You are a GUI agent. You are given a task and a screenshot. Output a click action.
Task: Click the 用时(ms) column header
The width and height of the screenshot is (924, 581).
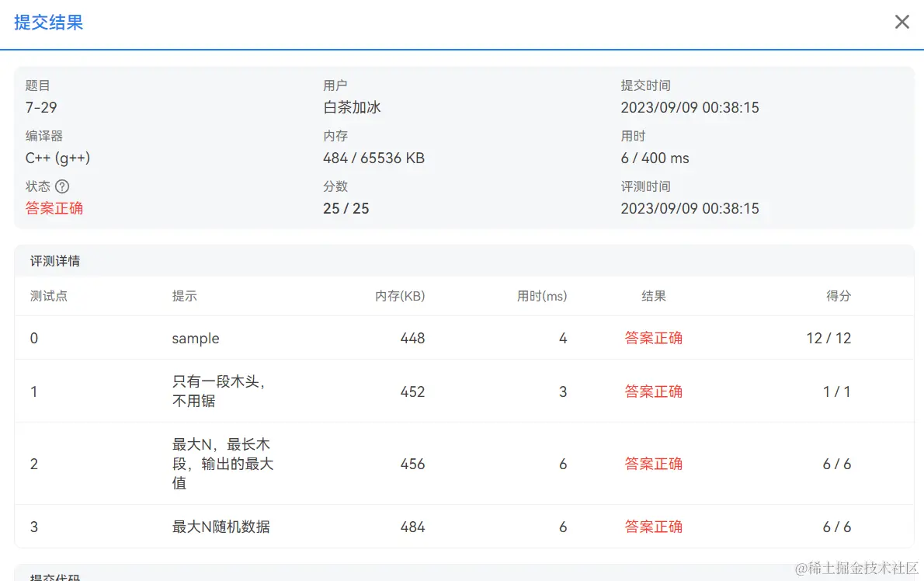point(541,296)
